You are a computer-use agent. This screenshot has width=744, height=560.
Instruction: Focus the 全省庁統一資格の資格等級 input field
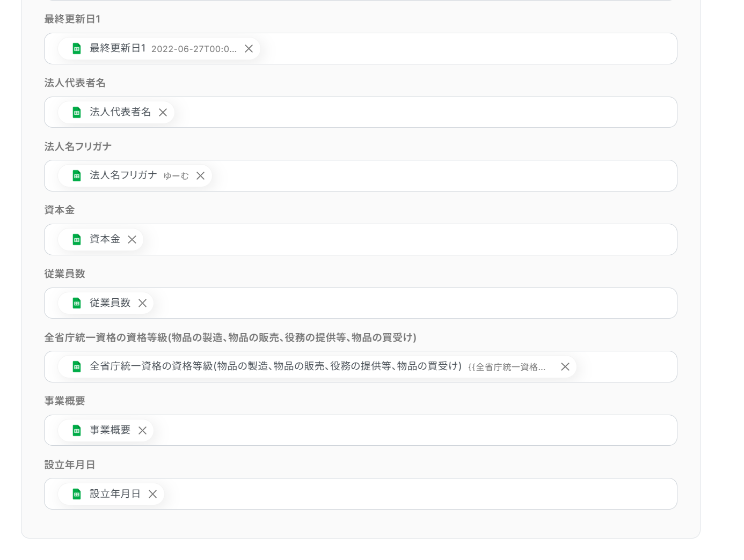pyautogui.click(x=361, y=367)
